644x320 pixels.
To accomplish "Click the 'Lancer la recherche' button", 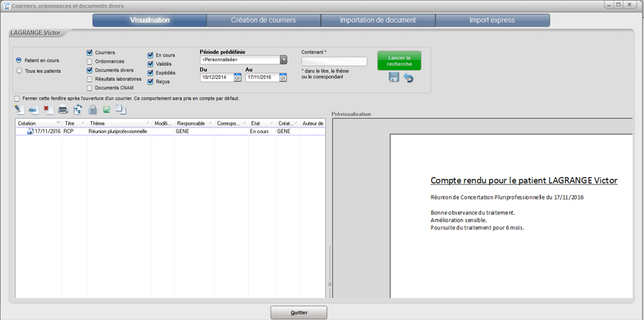I will point(399,61).
